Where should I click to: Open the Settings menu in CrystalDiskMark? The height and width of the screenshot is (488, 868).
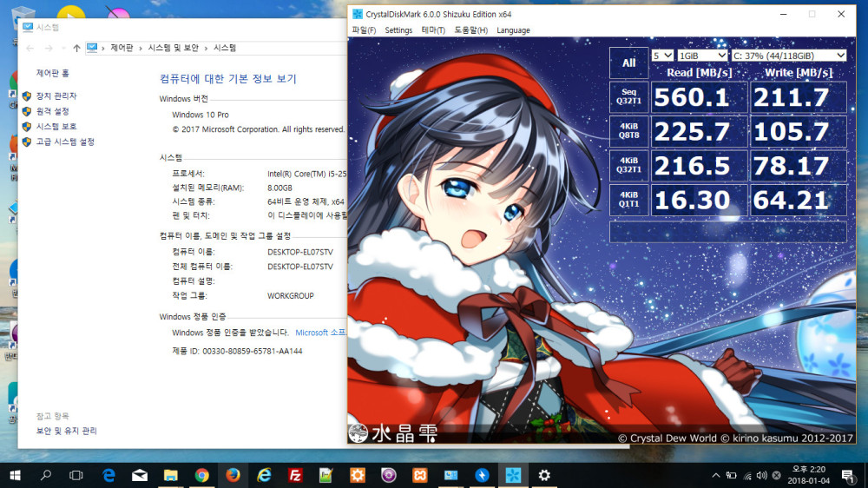click(398, 30)
